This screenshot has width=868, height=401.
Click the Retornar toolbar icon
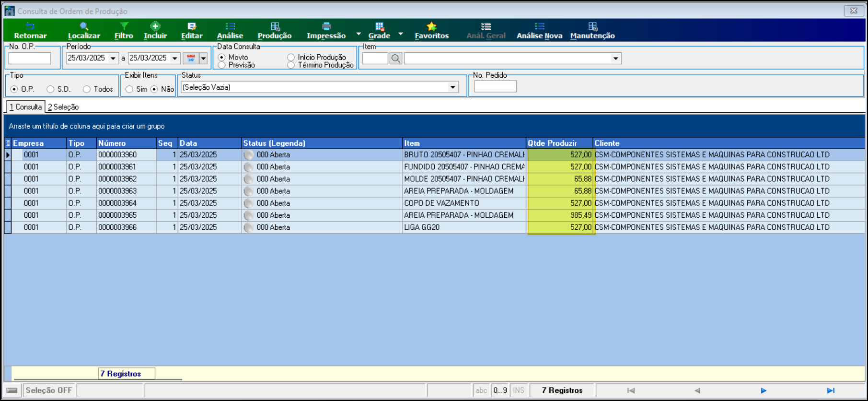[x=30, y=31]
